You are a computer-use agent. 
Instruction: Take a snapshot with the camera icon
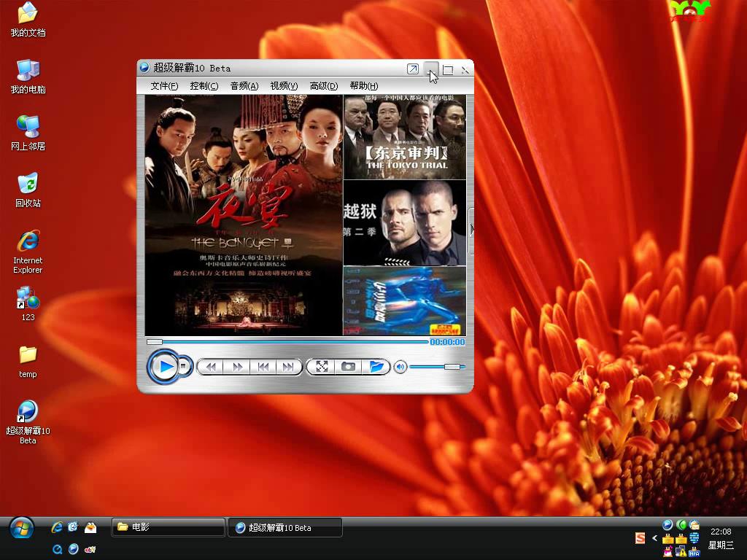click(x=348, y=366)
